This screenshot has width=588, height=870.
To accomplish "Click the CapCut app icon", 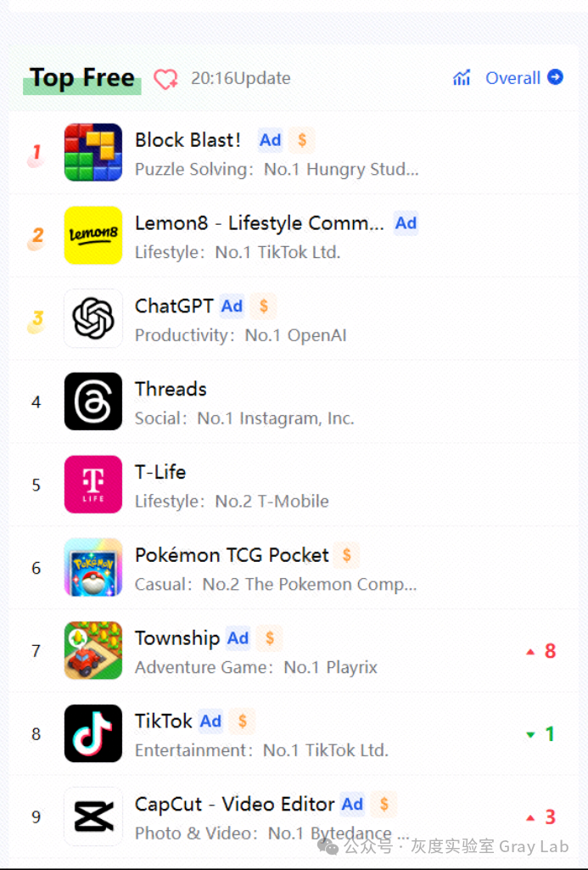I will (x=93, y=817).
